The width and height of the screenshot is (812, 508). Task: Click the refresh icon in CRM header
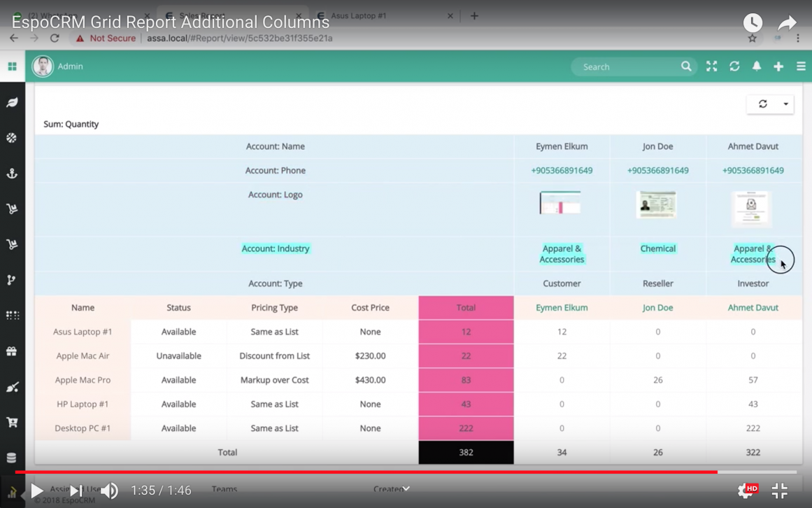[x=734, y=66]
